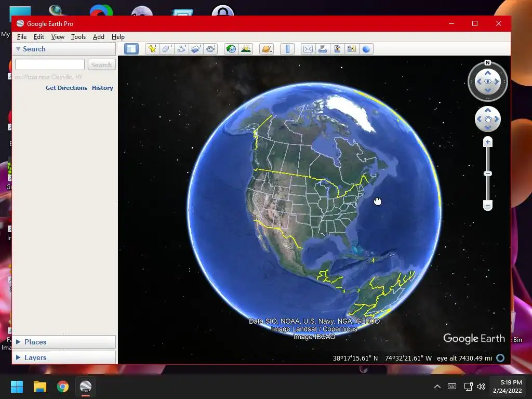The image size is (532, 399).
Task: Open the Help menu
Action: click(118, 37)
